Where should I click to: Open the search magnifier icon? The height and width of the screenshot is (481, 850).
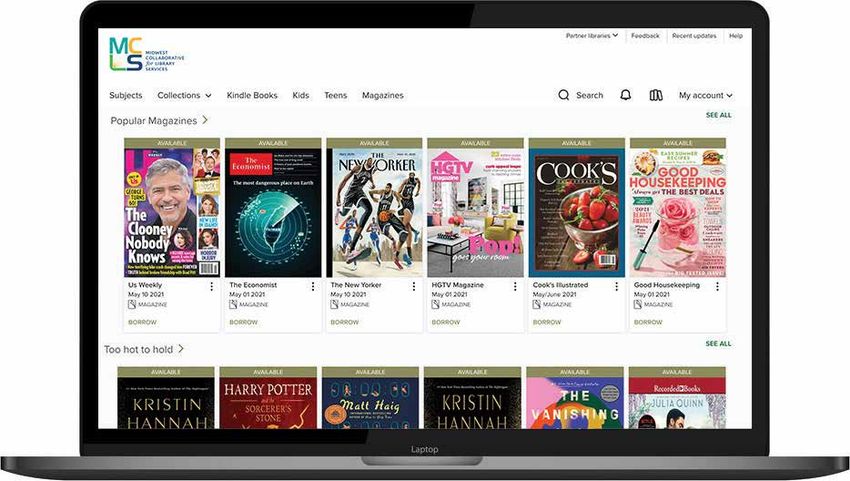pos(564,95)
